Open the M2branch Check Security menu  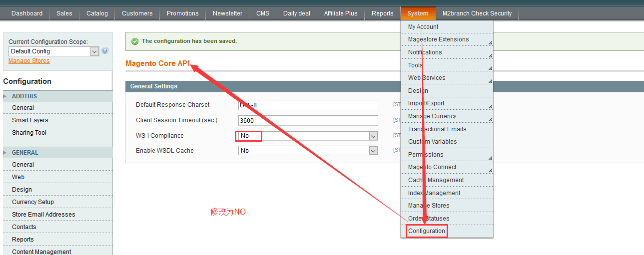[477, 13]
